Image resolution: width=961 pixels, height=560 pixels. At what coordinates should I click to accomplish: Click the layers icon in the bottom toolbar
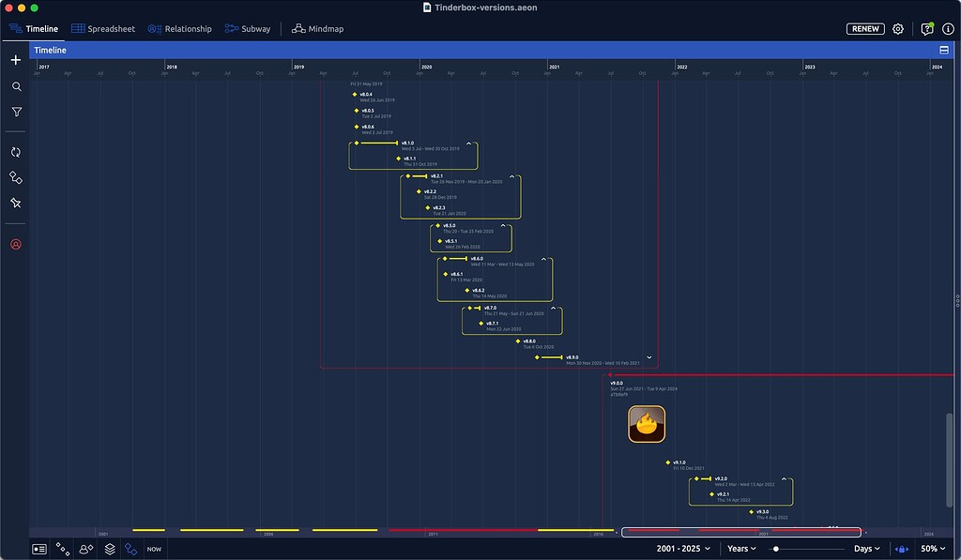pos(108,549)
